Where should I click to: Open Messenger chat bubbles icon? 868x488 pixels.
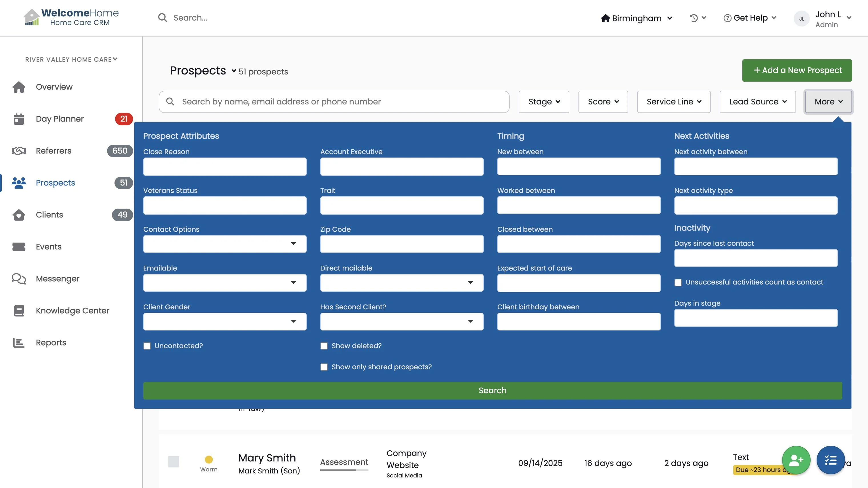click(x=19, y=279)
